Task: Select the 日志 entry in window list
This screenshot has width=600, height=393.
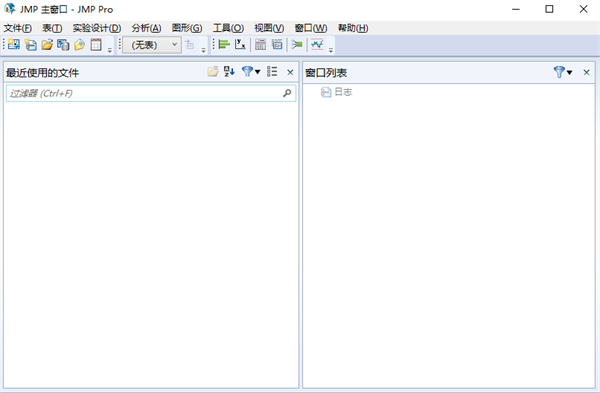Action: pos(337,92)
